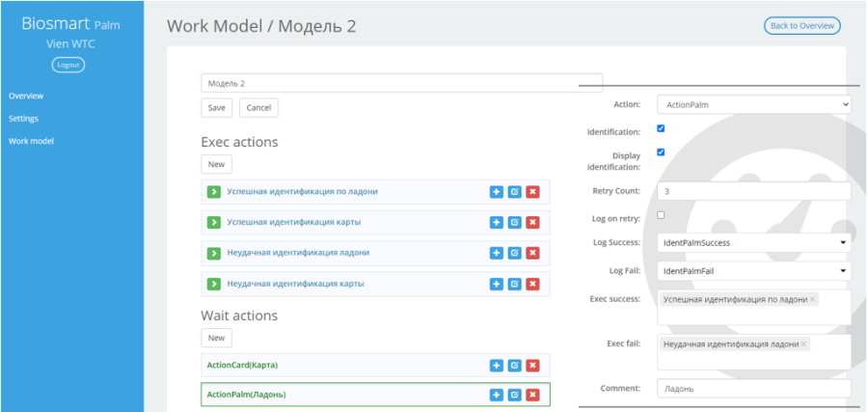Edit the ActionPalm(Ладонь) wait action
This screenshot has height=412, width=868.
(x=515, y=395)
